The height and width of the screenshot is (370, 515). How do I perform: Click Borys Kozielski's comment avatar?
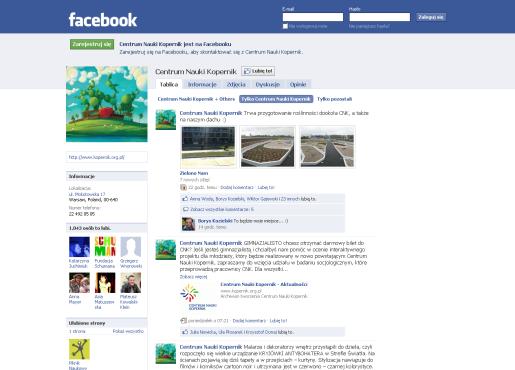click(188, 224)
